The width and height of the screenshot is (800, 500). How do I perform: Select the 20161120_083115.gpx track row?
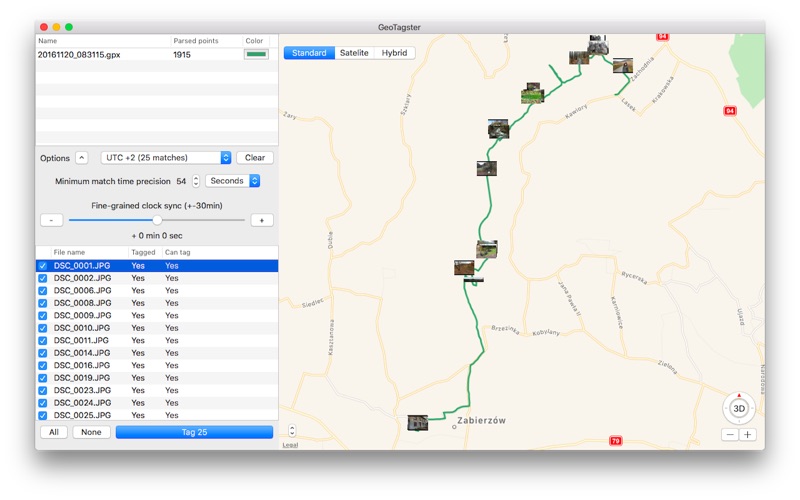(x=157, y=55)
